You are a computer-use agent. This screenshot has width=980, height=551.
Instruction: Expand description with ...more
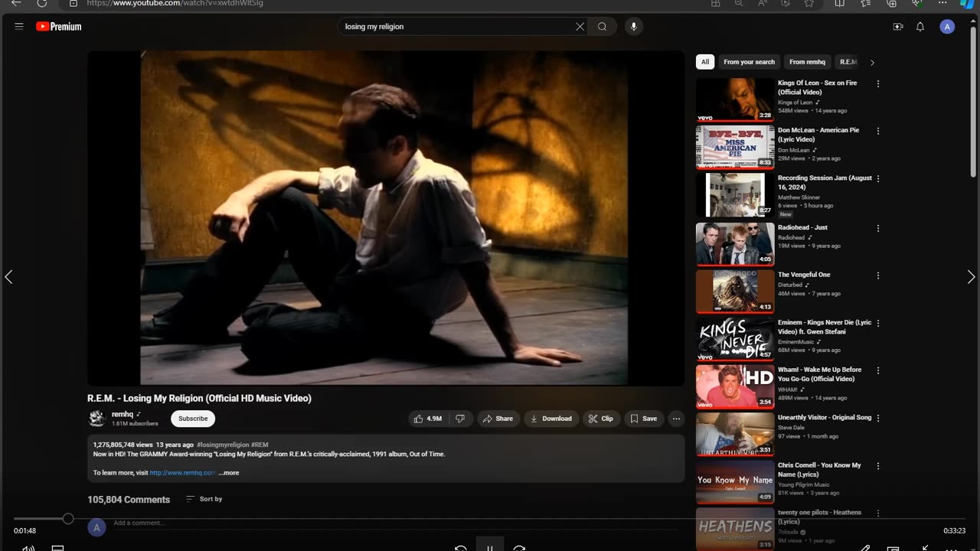[229, 473]
